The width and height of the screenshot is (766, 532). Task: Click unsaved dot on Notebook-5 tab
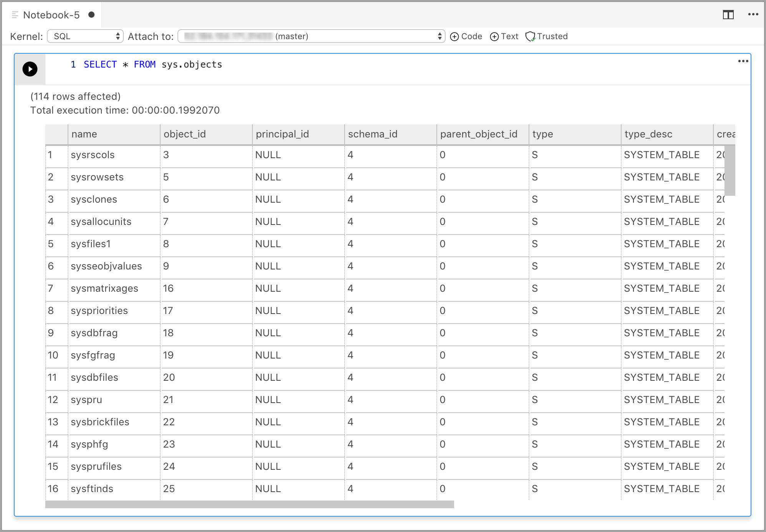91,15
